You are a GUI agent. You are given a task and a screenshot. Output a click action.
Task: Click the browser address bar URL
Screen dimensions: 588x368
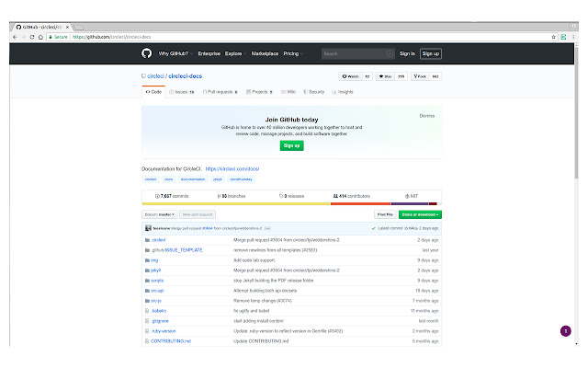(112, 37)
